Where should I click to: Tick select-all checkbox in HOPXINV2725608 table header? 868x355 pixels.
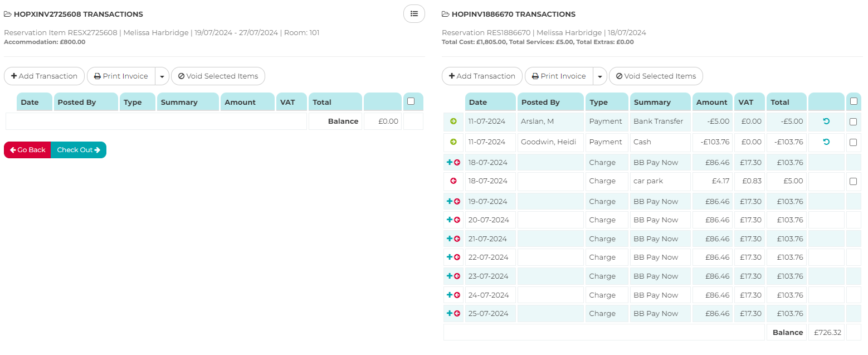[x=411, y=101]
